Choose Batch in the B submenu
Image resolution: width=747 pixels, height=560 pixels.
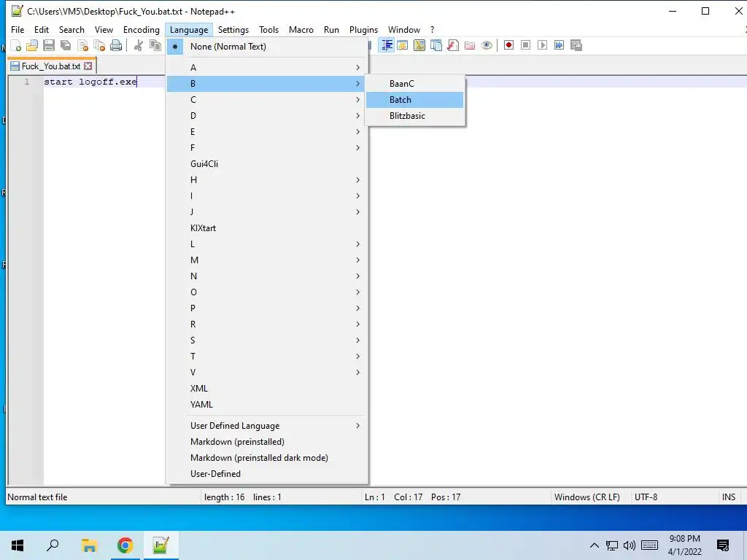[x=414, y=100]
